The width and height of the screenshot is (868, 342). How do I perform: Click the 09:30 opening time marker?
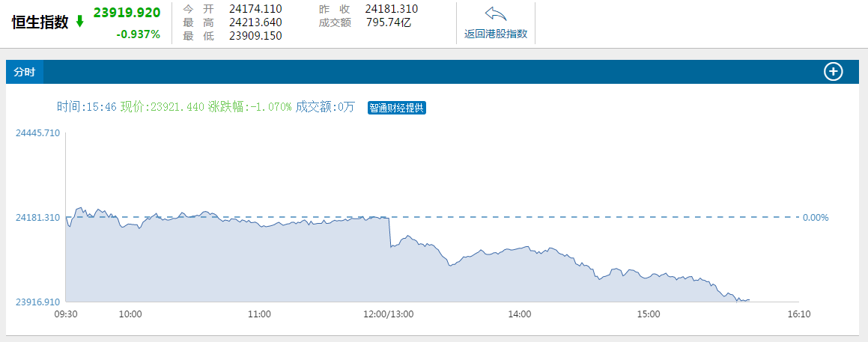(x=66, y=314)
